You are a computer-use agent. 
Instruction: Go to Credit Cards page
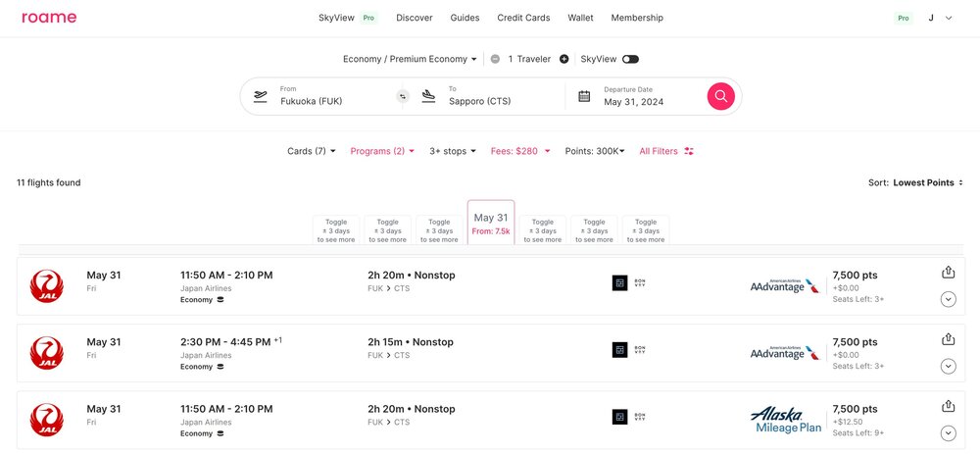[523, 18]
